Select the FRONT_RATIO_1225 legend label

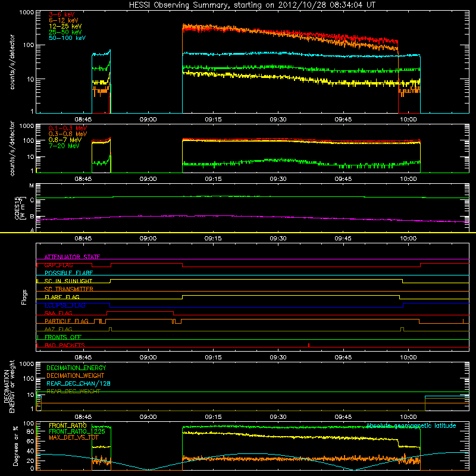point(77,431)
